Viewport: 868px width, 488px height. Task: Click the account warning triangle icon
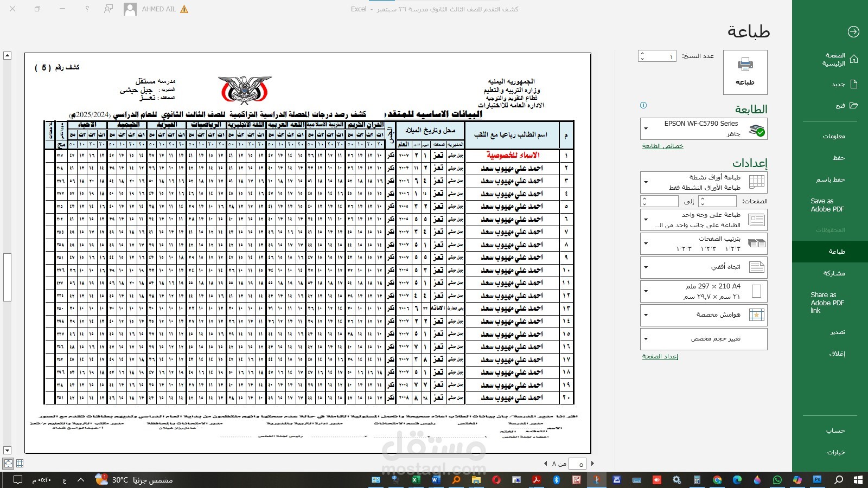coord(184,9)
